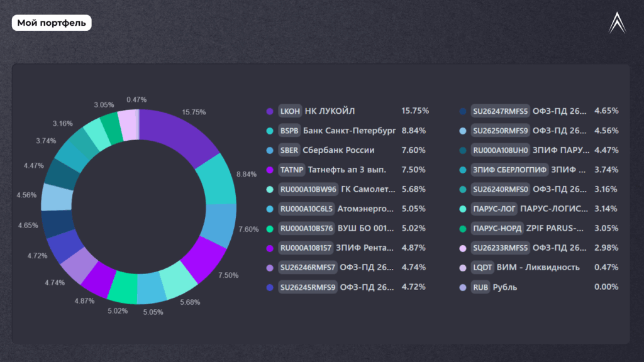Click the 4.87% donut chart segment

point(99,279)
